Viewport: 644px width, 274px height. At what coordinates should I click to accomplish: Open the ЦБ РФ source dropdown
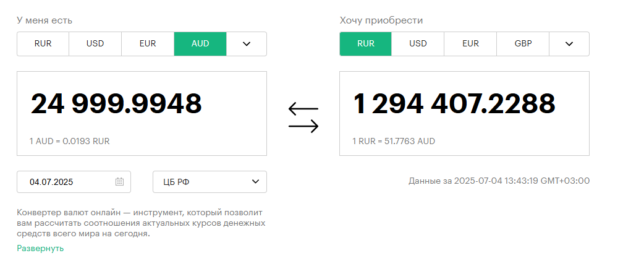210,182
